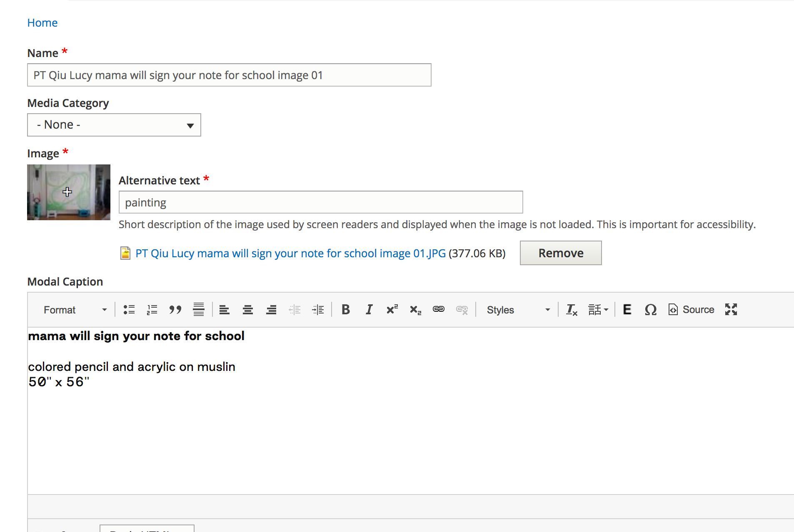This screenshot has width=794, height=532.
Task: Click the Alternative text input field
Action: pos(321,202)
